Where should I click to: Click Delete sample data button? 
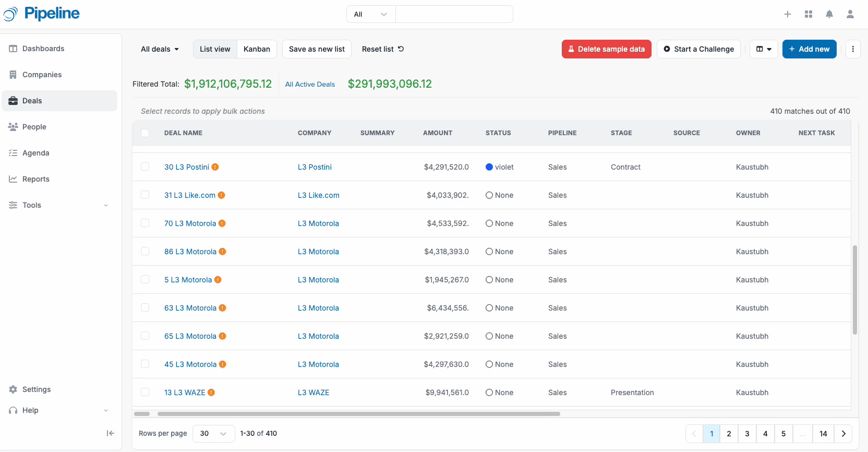(x=606, y=49)
